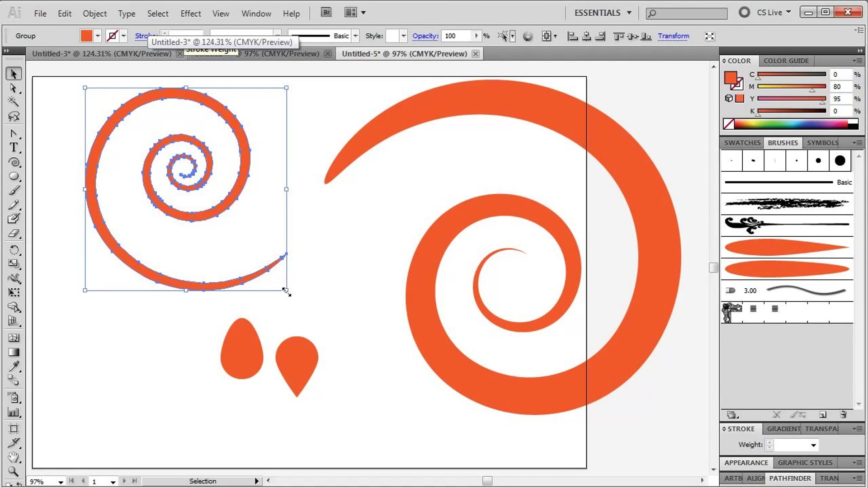Activate the Zoom tool

pos(14,472)
